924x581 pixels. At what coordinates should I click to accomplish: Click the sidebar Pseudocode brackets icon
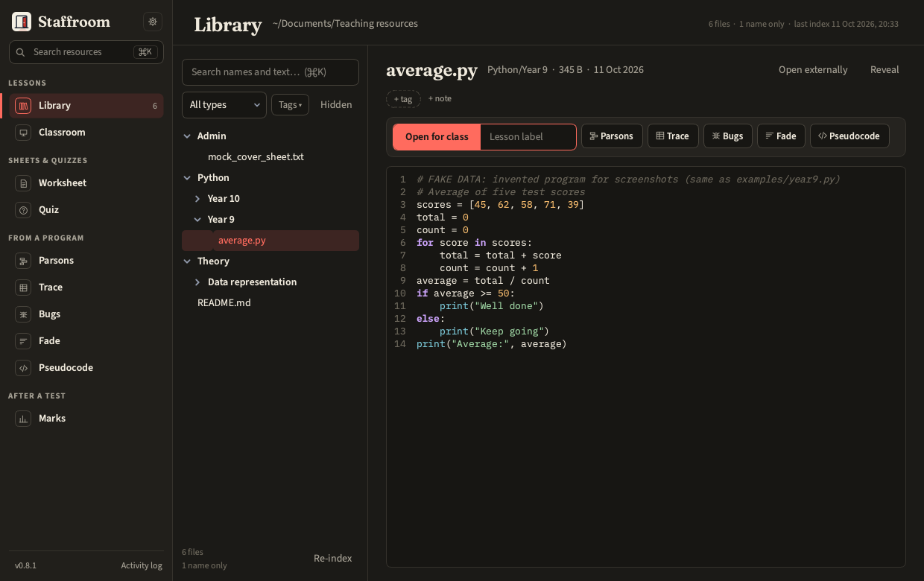(23, 368)
